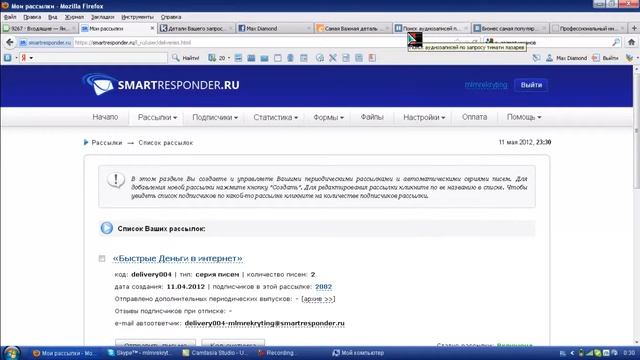The height and width of the screenshot is (360, 640).
Task: Switch to the Бизнес самая популяр tab
Action: (510, 28)
